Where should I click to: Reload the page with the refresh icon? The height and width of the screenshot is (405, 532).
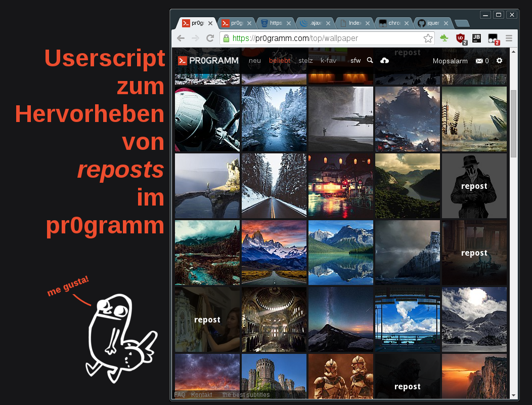(x=210, y=38)
